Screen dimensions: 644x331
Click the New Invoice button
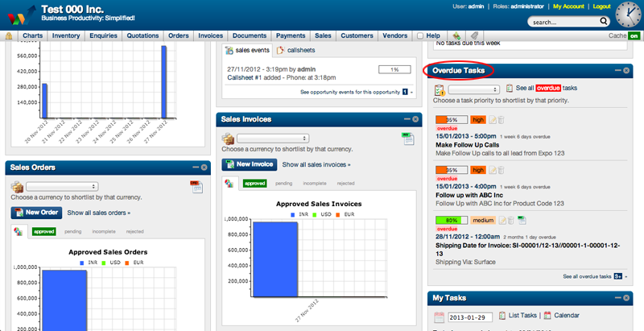(x=250, y=164)
